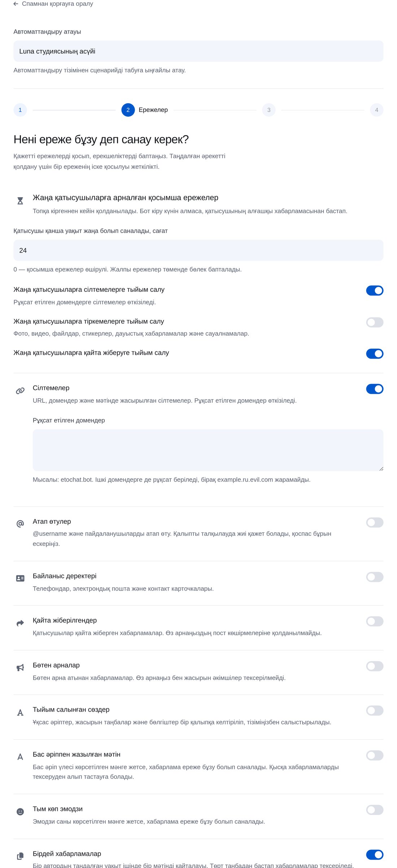Click the chain link icon beside Сілтемелер
The height and width of the screenshot is (868, 397).
20,391
